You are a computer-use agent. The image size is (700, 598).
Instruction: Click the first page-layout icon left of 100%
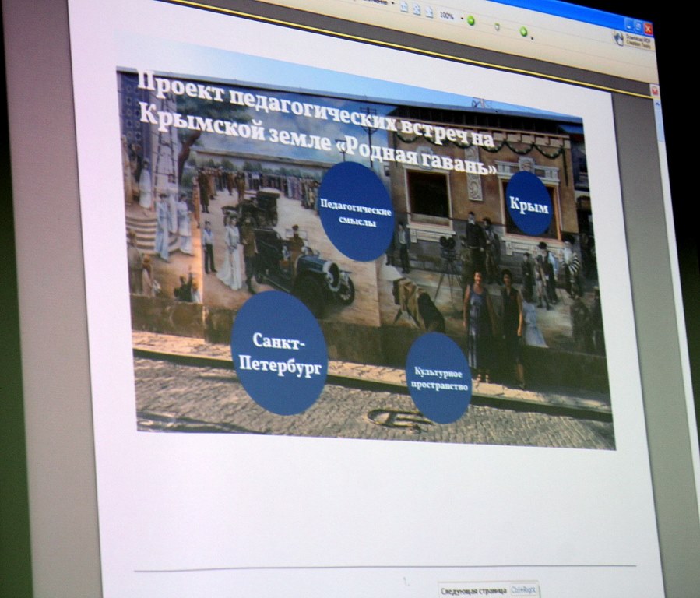point(404,7)
